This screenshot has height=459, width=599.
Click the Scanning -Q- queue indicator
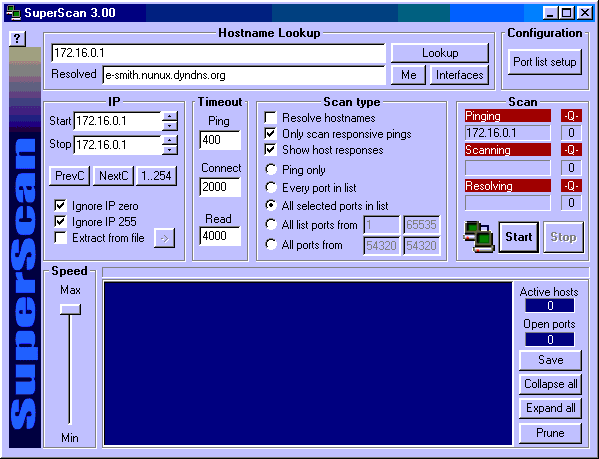(571, 150)
